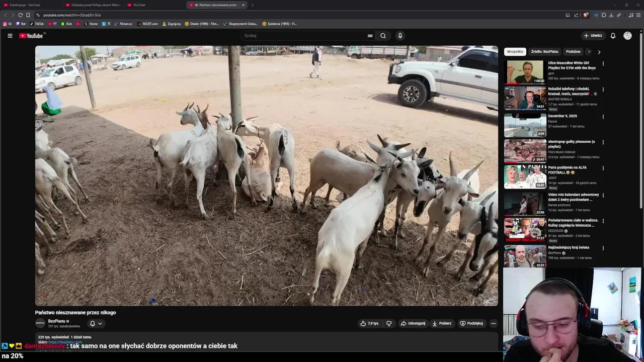Click the Pobierz download button
This screenshot has height=362, width=644.
tap(442, 323)
